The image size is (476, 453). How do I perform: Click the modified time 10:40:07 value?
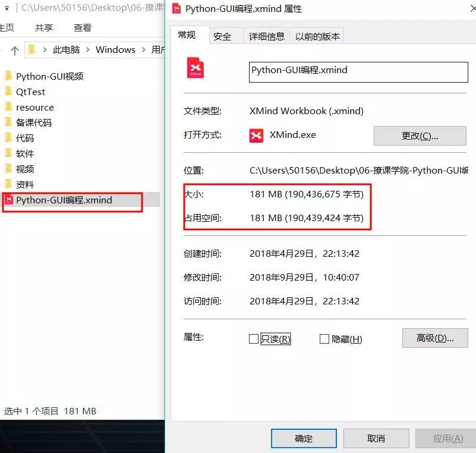341,277
